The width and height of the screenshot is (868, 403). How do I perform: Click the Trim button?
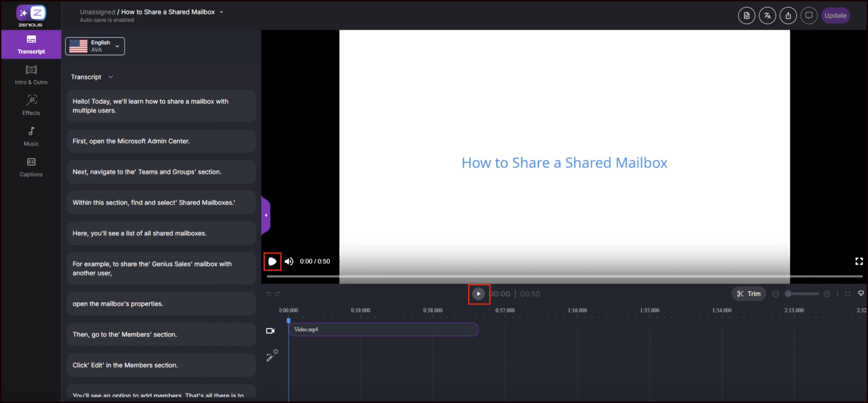(x=748, y=294)
